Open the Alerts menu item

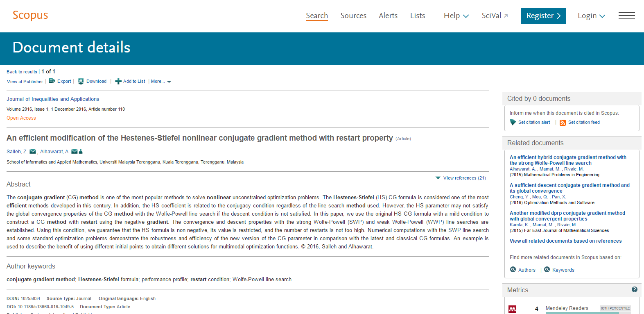[388, 16]
